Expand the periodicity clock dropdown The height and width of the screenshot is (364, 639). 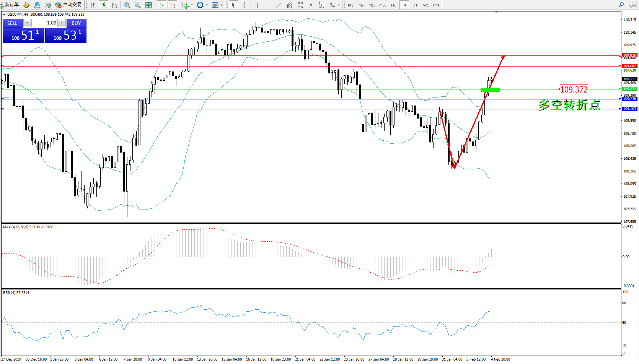click(207, 5)
